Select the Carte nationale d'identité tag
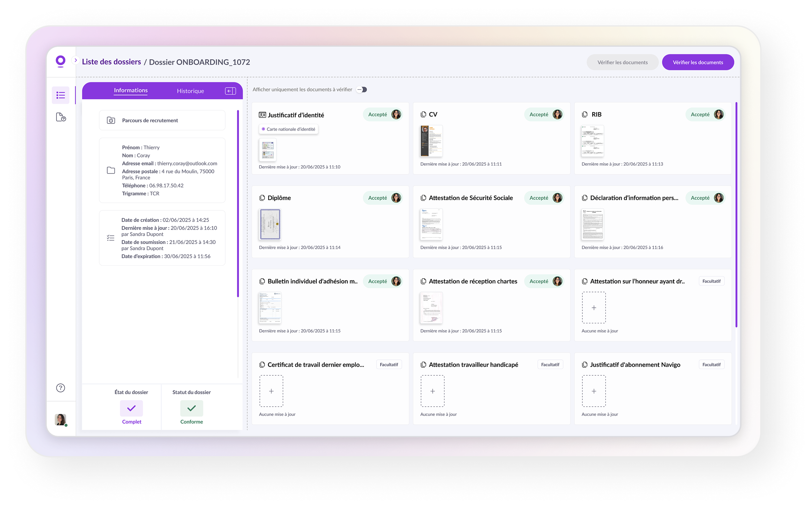Viewport: 812px width, 508px height. coord(288,129)
